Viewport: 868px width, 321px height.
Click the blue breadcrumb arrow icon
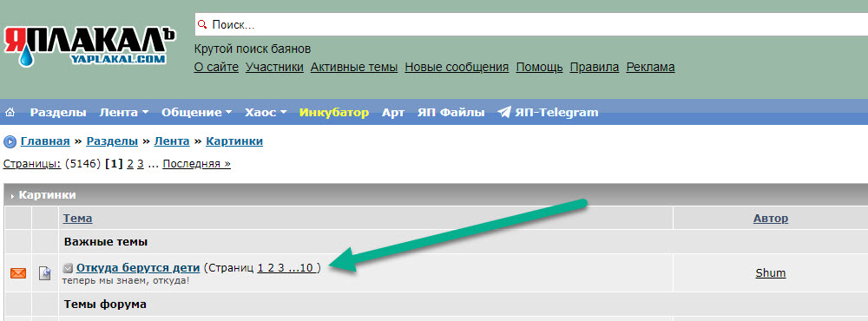10,141
